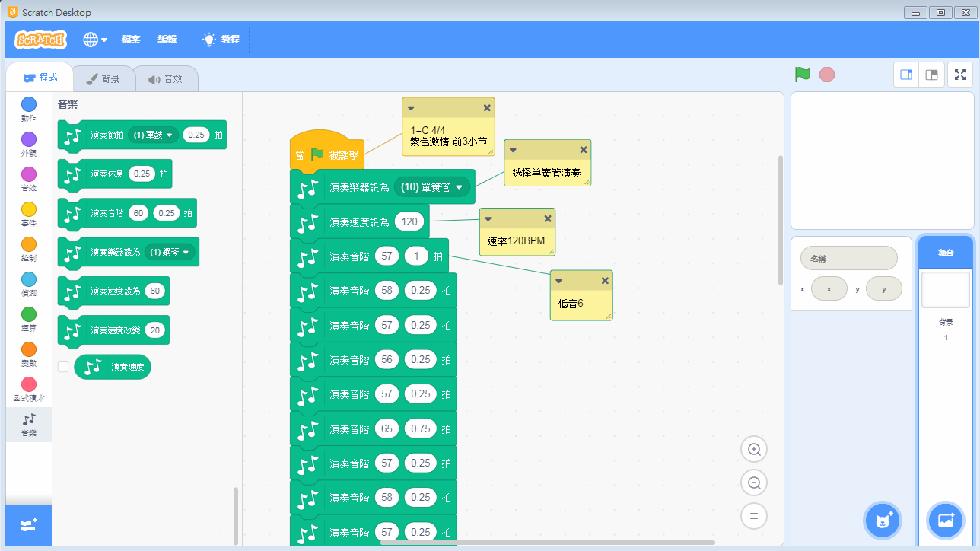Click the choose backdrop icon
The height and width of the screenshot is (551, 980).
[x=945, y=521]
